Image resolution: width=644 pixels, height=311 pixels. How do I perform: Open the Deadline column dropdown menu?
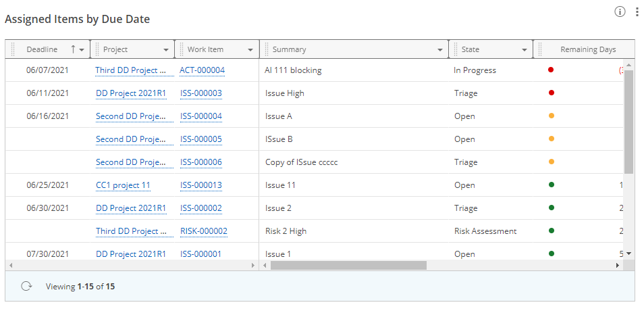click(x=82, y=50)
